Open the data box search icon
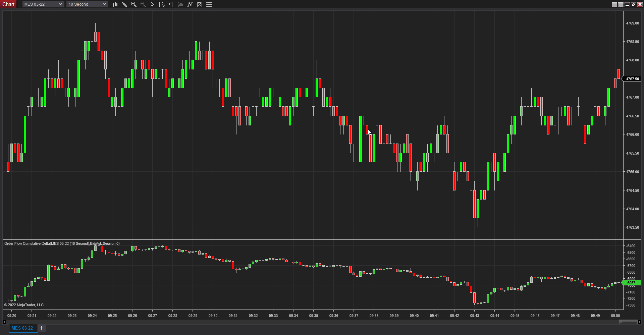Screen dimensions: 644x335 pyautogui.click(x=162, y=4)
